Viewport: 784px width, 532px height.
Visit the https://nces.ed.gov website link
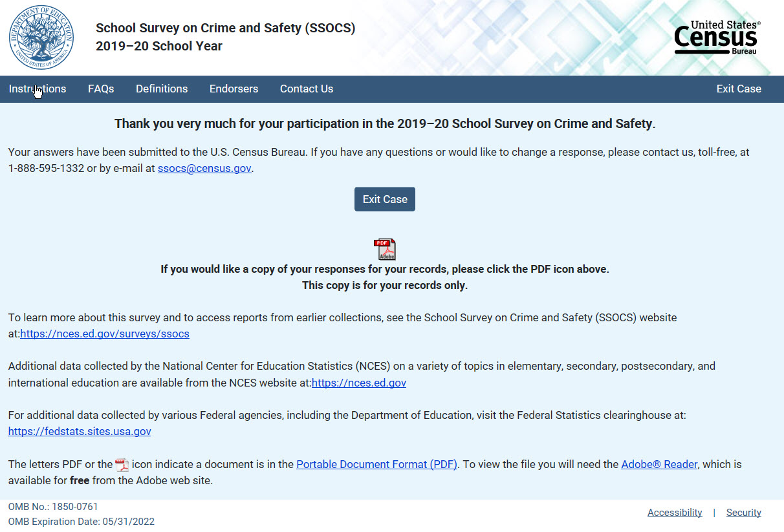tap(359, 383)
